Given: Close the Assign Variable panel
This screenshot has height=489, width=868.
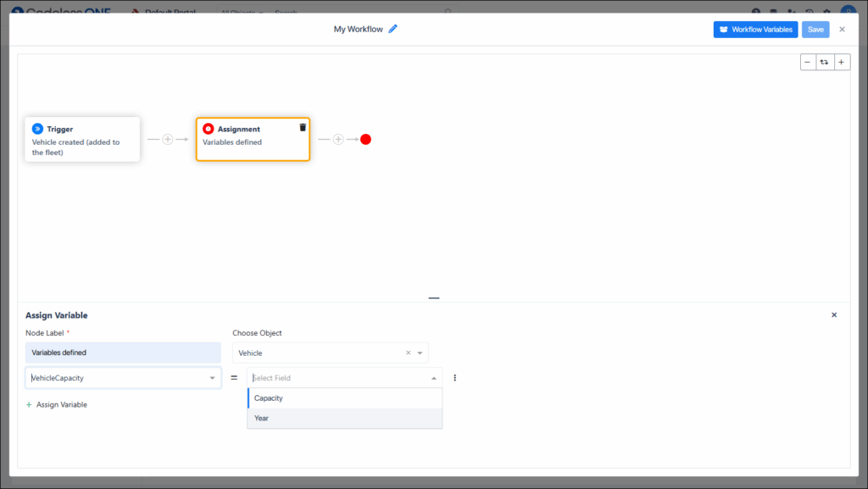Looking at the screenshot, I should tap(834, 314).
